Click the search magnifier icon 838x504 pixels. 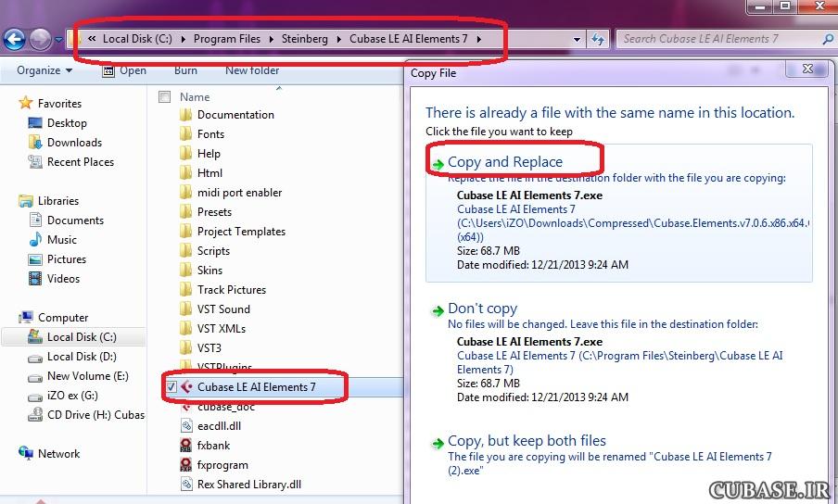827,39
